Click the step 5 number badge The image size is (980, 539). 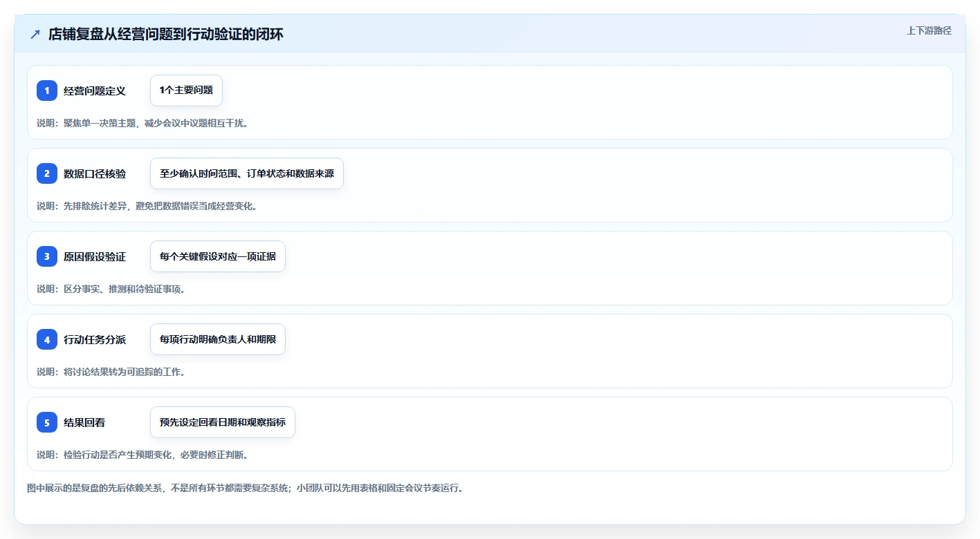point(47,422)
